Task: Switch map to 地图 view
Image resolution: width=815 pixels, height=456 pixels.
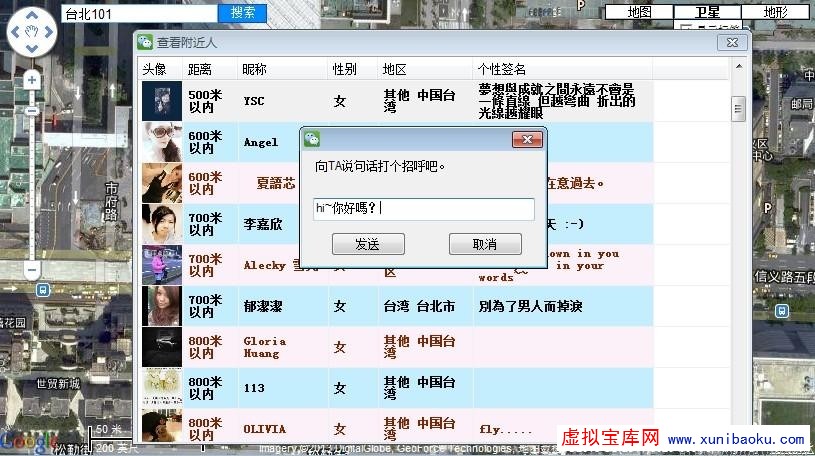Action: (x=639, y=13)
